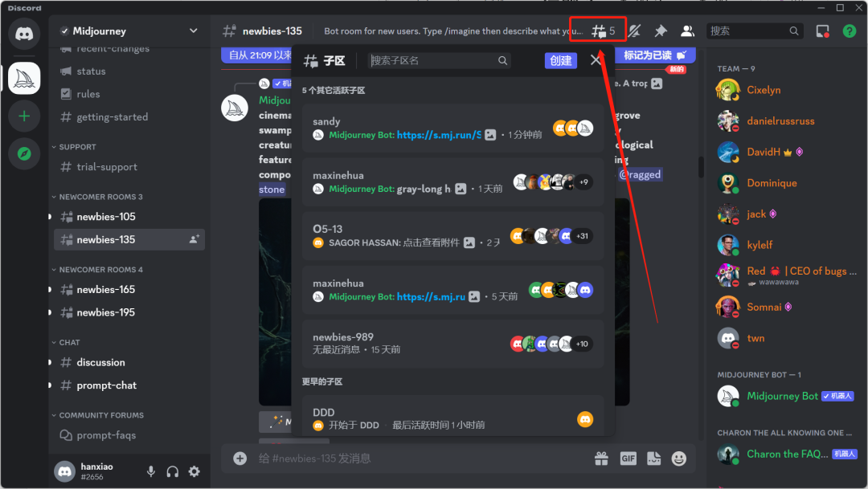Viewport: 868px width, 489px height.
Task: Open the gift Nitro icon
Action: coord(602,458)
